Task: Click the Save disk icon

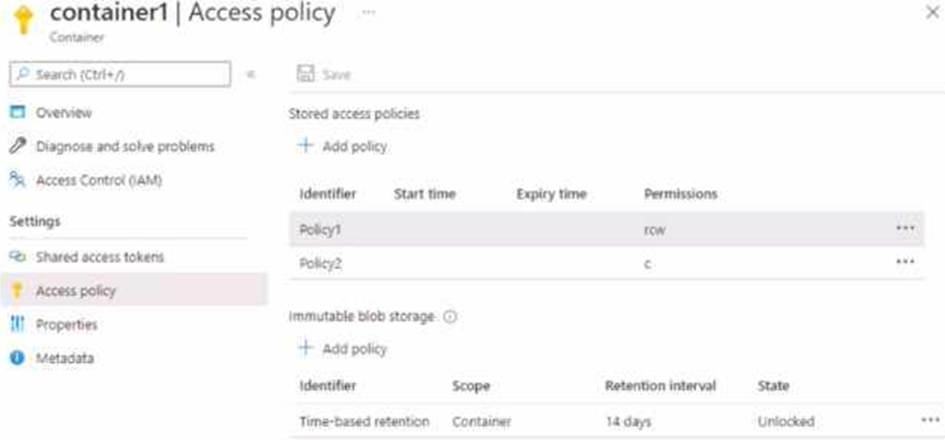Action: (306, 74)
